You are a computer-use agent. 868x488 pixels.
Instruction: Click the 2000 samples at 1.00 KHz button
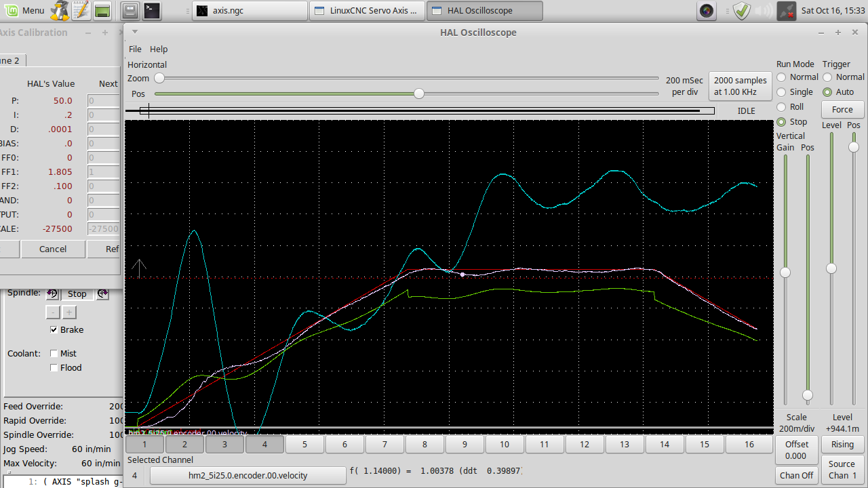tap(741, 86)
